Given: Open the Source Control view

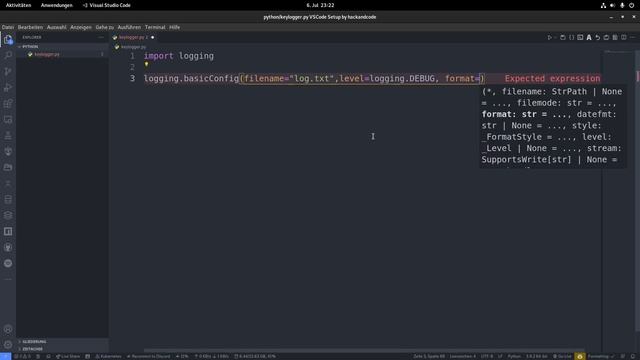Looking at the screenshot, I should (x=8, y=71).
